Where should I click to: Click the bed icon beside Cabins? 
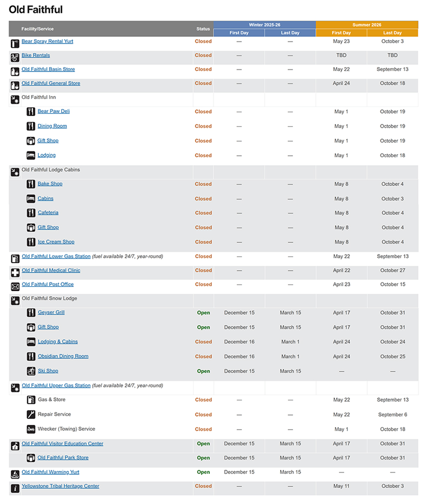[31, 199]
